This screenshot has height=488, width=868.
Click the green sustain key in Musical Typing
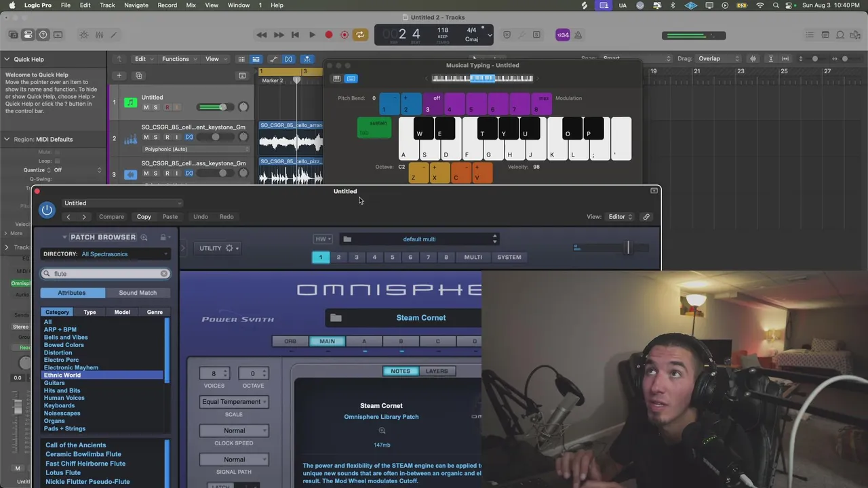[374, 127]
